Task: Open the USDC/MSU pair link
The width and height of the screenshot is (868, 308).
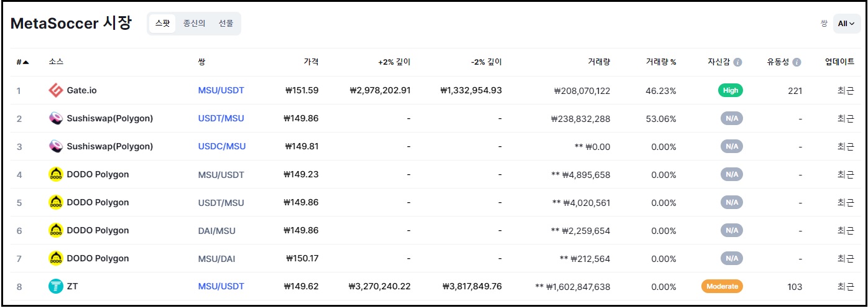Action: (221, 147)
